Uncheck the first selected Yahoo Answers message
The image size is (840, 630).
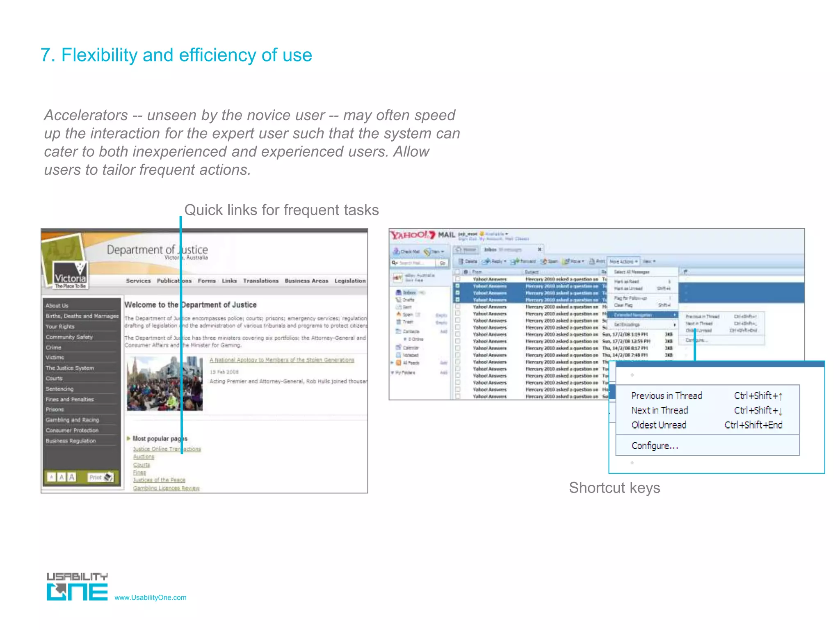458,286
